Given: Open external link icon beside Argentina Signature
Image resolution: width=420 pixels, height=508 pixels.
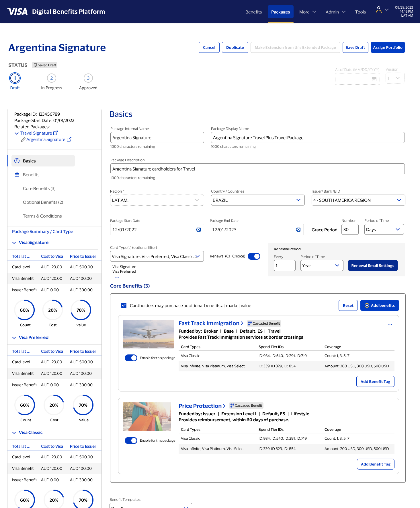Looking at the screenshot, I should coord(69,139).
